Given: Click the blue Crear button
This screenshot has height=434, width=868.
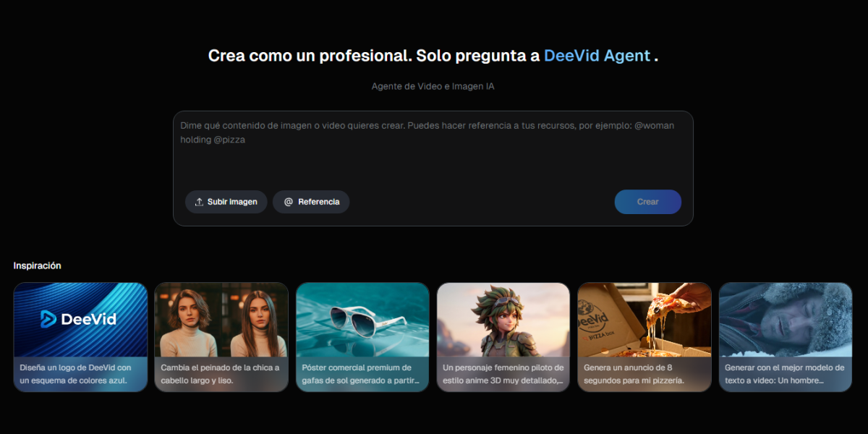Looking at the screenshot, I should 647,202.
